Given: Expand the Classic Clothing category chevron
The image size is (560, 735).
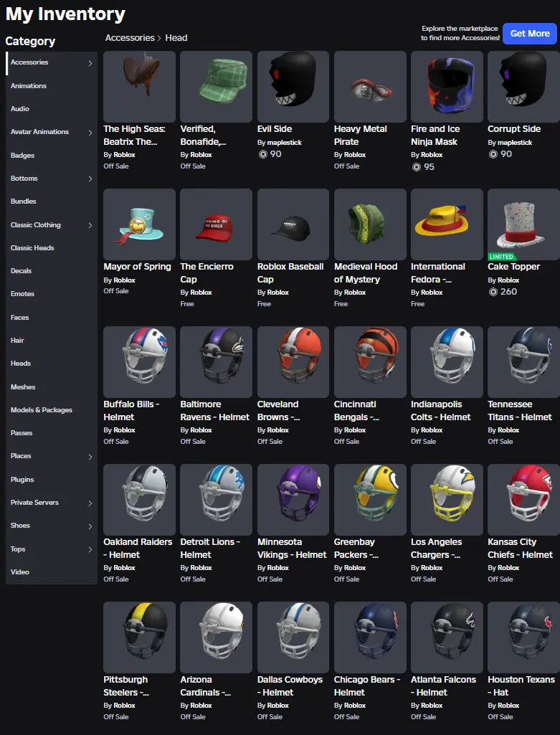Looking at the screenshot, I should coord(90,225).
